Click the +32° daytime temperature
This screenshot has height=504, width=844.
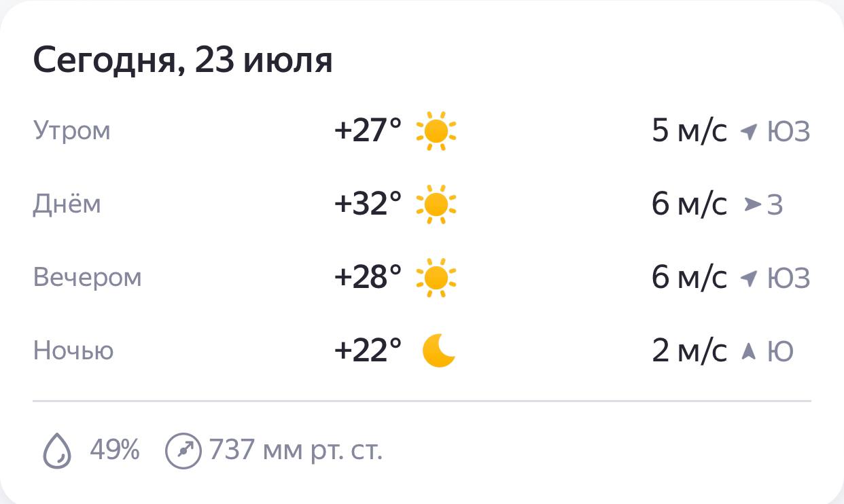pyautogui.click(x=368, y=204)
